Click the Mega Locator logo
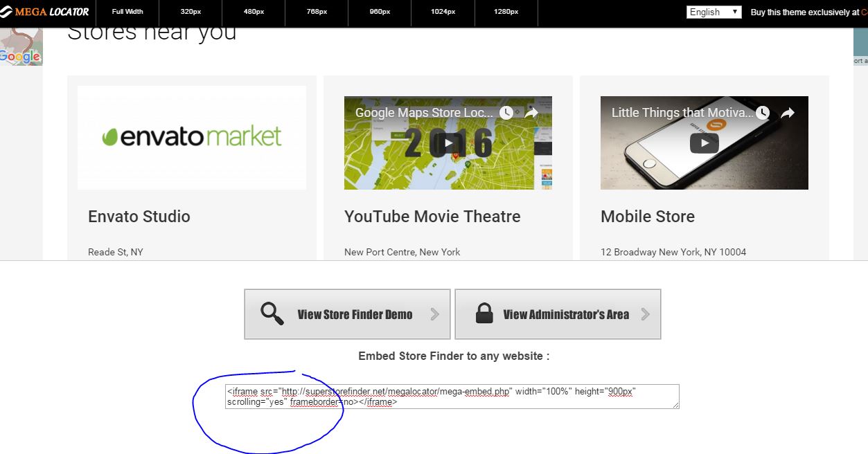The width and height of the screenshot is (868, 454). (x=45, y=12)
